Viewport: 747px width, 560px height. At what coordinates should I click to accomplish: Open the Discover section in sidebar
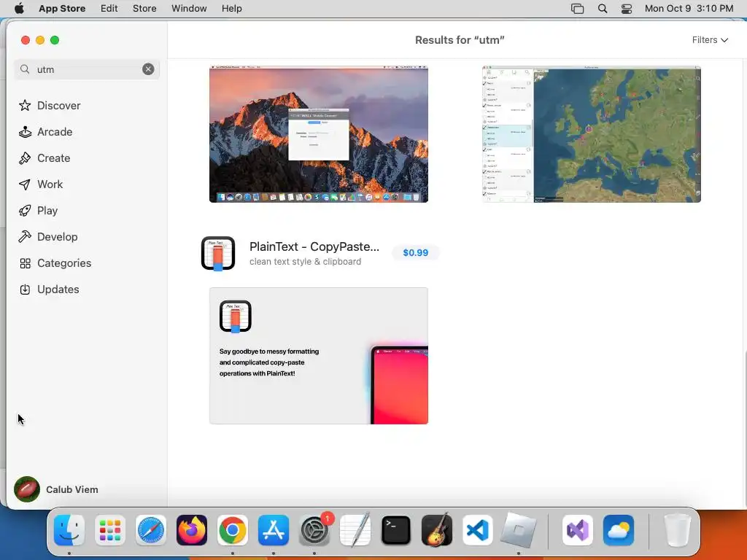point(50,106)
